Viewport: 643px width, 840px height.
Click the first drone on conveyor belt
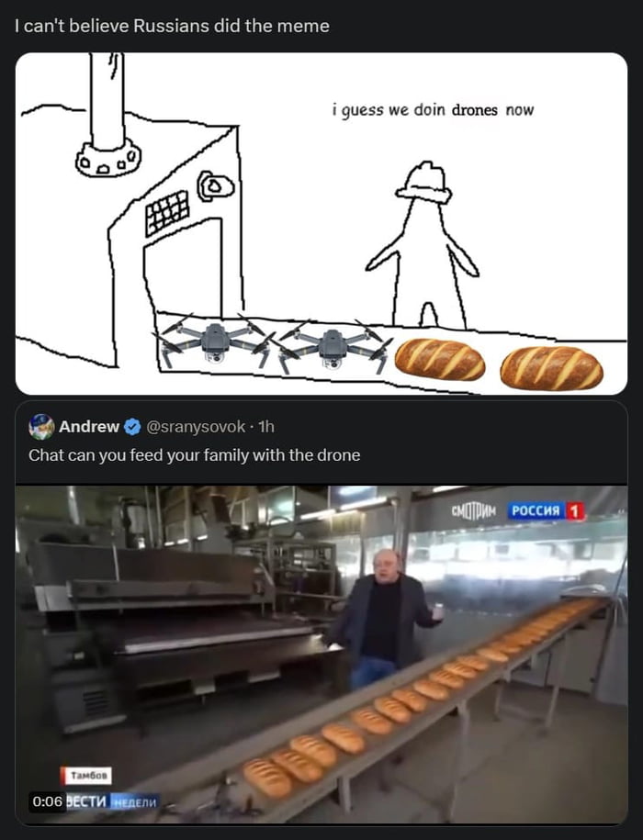point(214,342)
